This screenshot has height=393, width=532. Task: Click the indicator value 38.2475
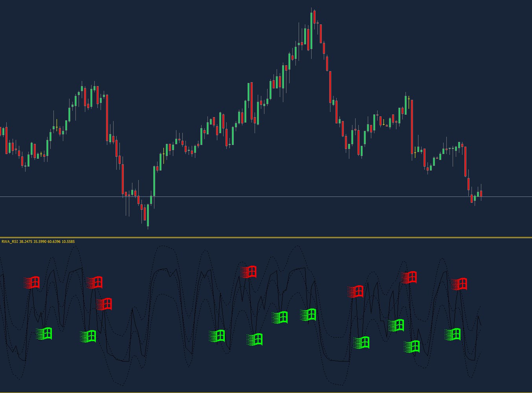tap(26, 242)
